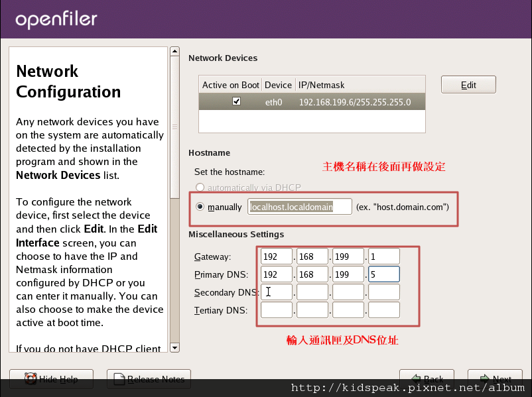Proceed with the Next button

coord(495,378)
